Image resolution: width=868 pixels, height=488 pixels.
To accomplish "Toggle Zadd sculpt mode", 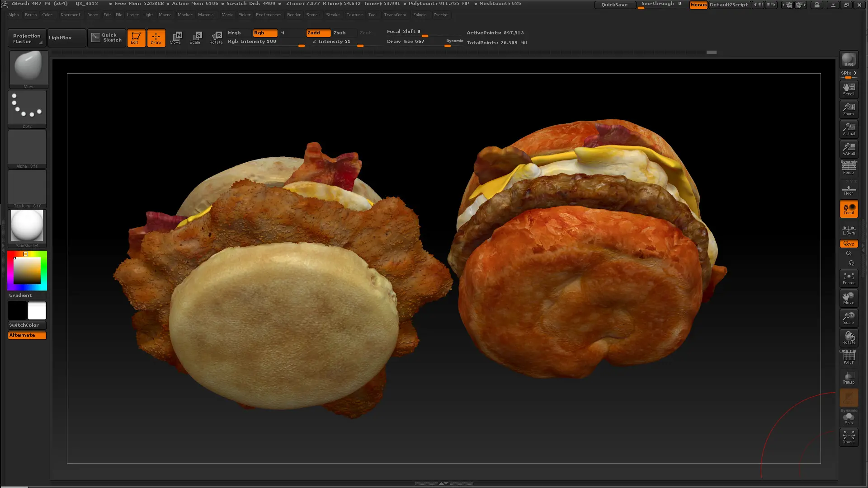I will (318, 33).
